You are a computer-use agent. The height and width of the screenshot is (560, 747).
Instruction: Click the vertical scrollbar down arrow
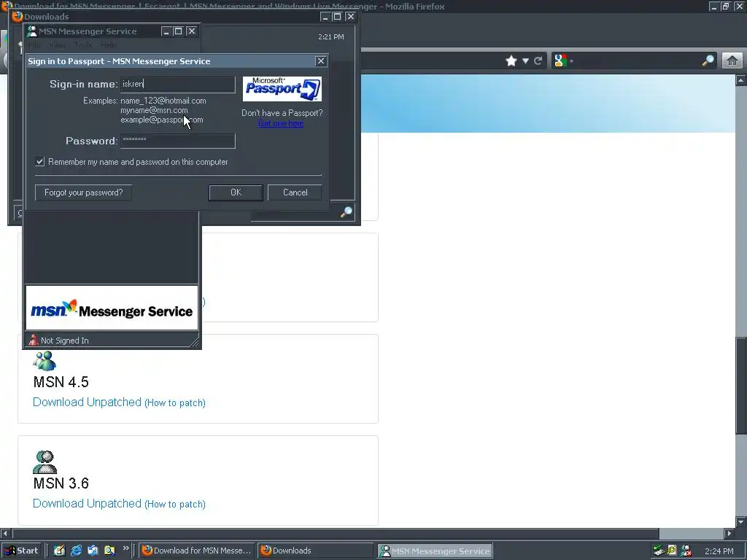[x=741, y=521]
